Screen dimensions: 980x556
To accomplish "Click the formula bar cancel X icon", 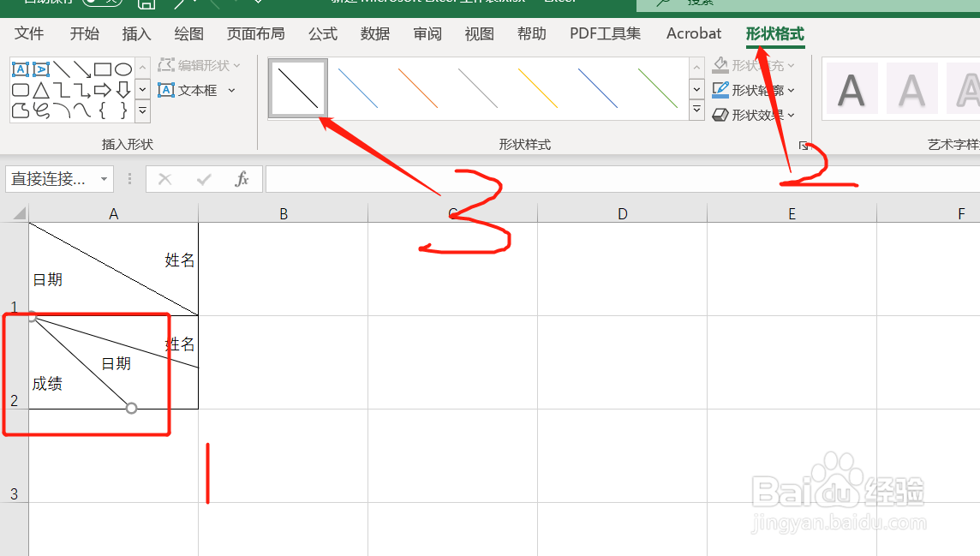I will coord(165,179).
